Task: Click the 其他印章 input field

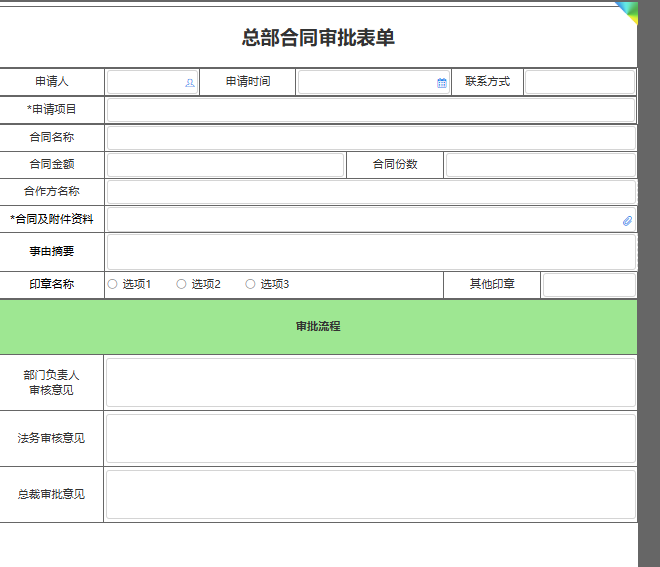Action: (589, 285)
